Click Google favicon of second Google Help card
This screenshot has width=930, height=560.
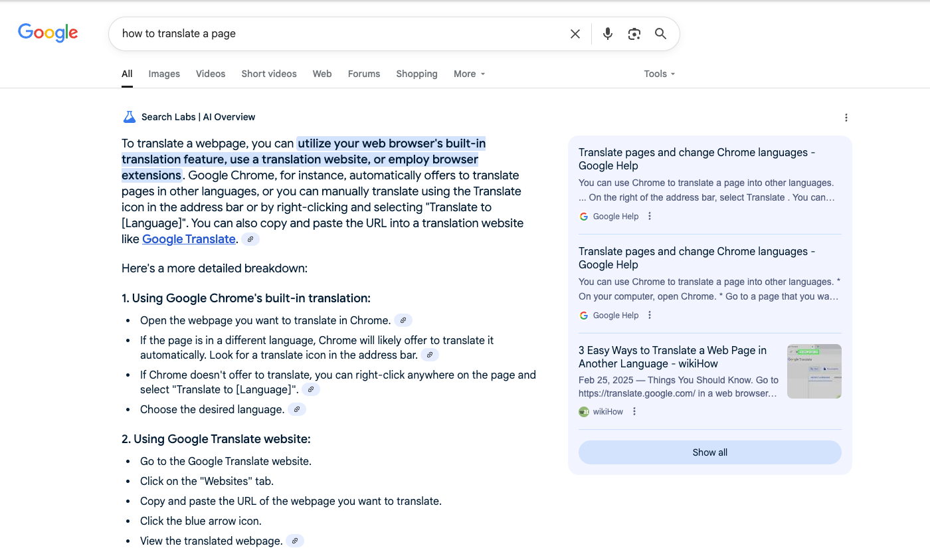click(584, 316)
